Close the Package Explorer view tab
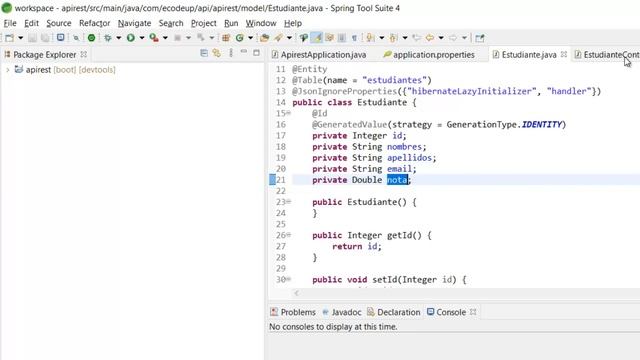This screenshot has width=640, height=360. click(84, 54)
